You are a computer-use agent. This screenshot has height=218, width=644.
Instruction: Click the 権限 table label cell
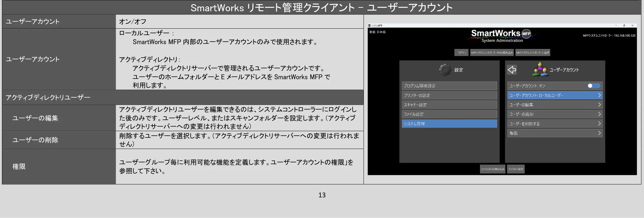click(59, 166)
